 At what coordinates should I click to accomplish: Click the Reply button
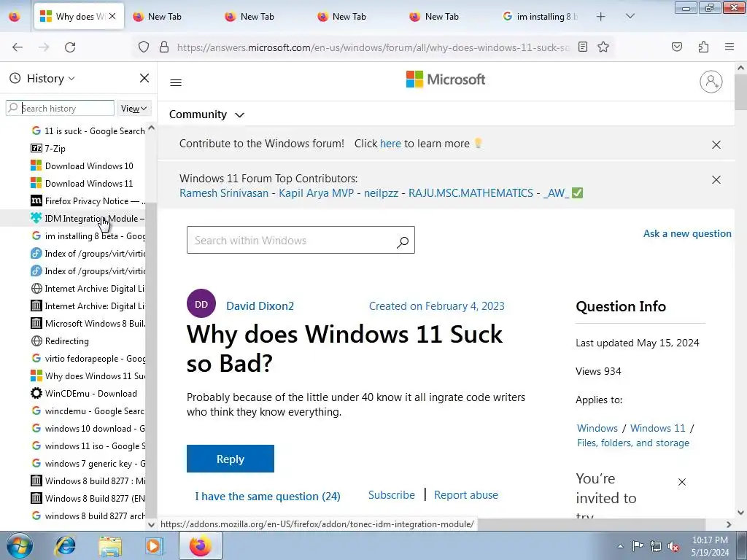tap(230, 459)
